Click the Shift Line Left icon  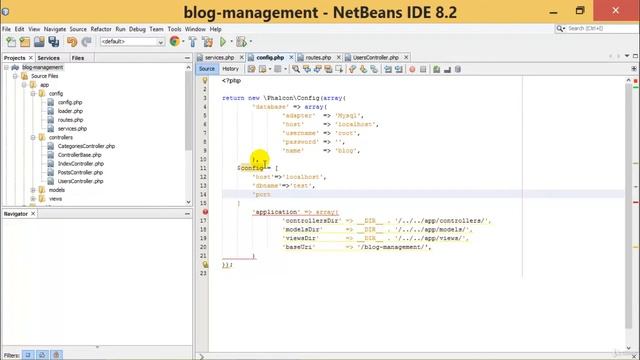coord(388,69)
